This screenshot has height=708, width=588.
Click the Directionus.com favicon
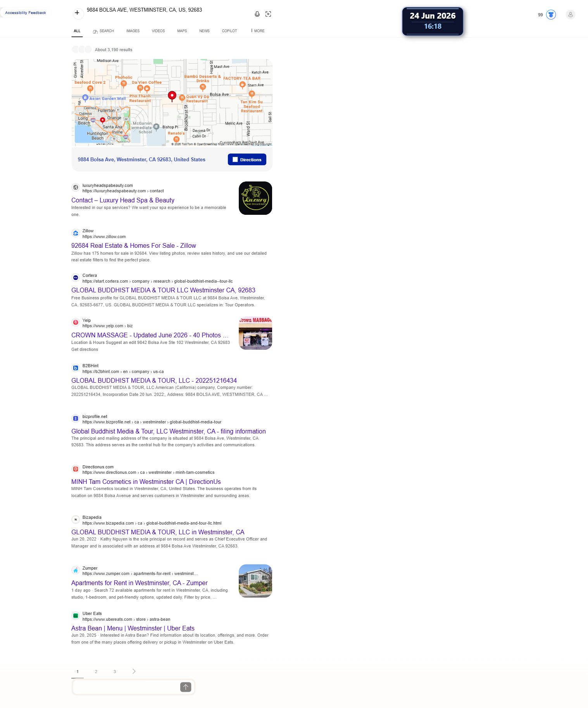76,469
